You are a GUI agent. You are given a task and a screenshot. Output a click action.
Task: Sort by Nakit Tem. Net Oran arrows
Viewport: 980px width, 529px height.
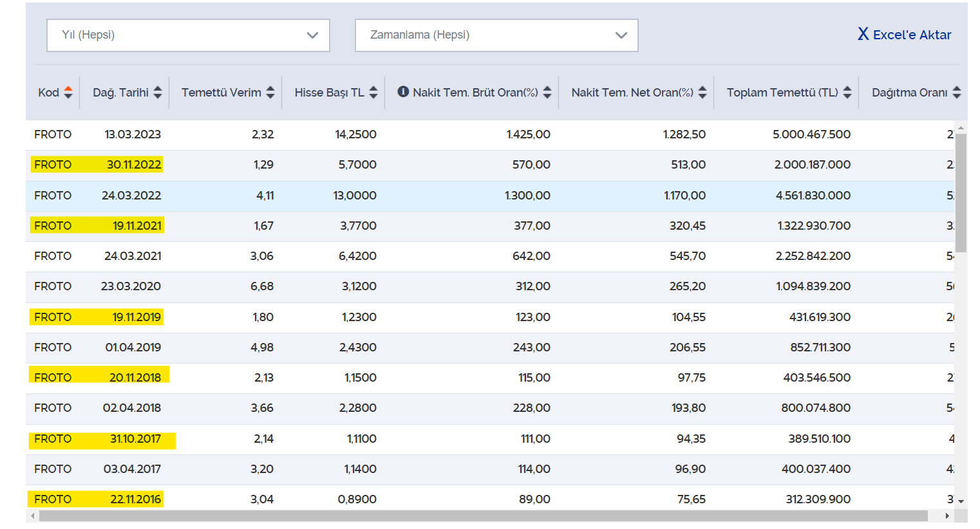coord(702,92)
